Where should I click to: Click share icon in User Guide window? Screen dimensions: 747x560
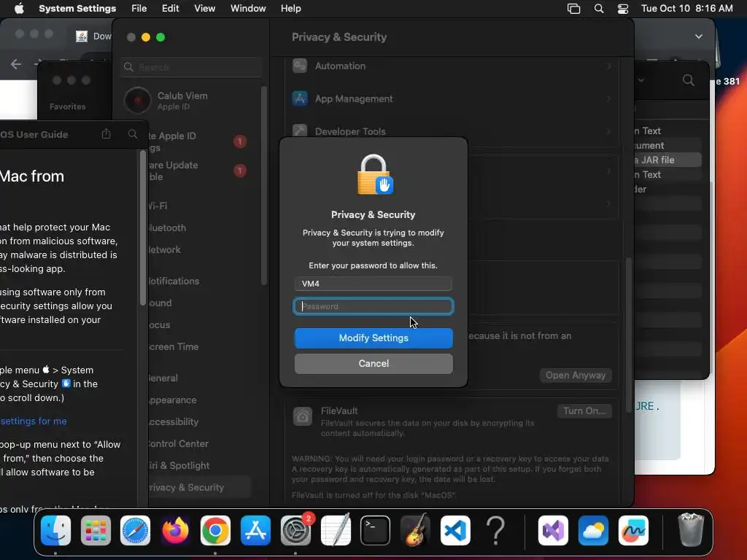click(107, 134)
